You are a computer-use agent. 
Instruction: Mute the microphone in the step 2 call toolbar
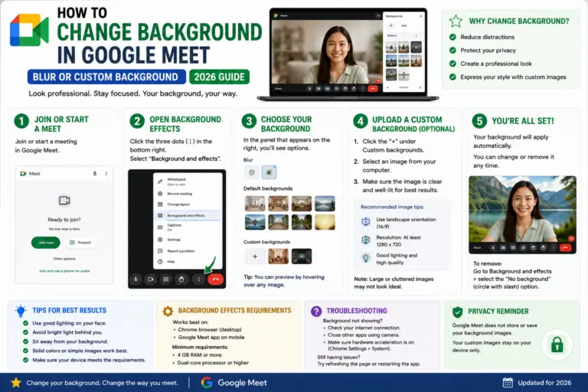click(x=136, y=279)
